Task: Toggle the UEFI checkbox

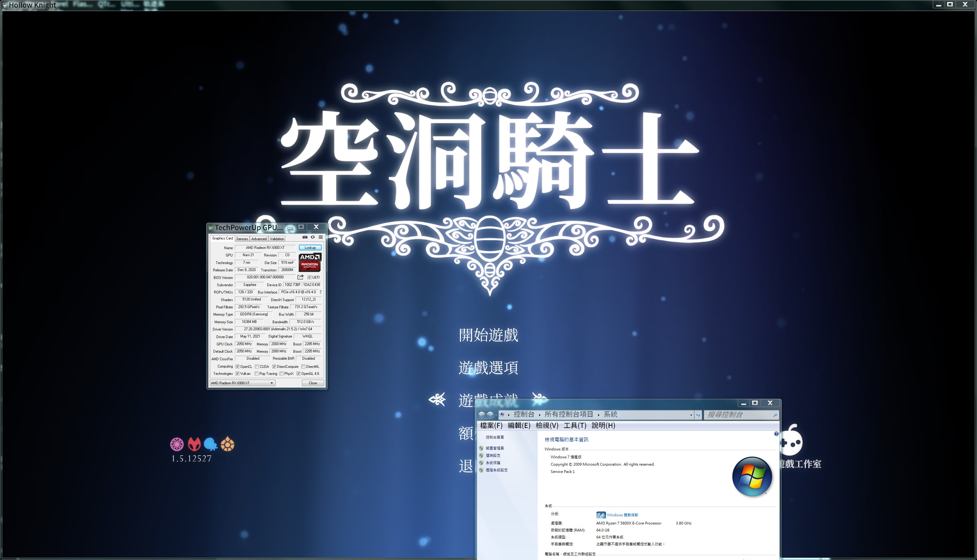Action: [309, 277]
